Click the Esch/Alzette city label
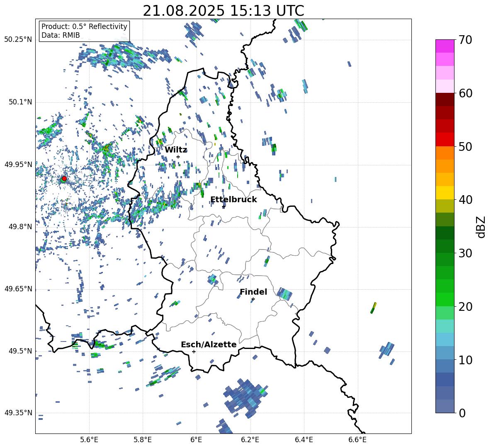Image resolution: width=491 pixels, height=448 pixels. (x=209, y=344)
